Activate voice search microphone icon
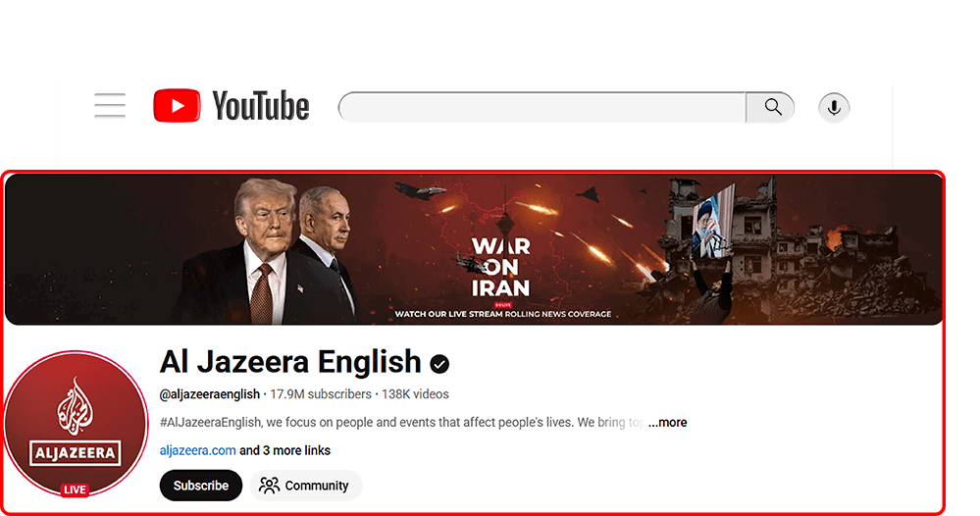The image size is (980, 516). [x=834, y=108]
